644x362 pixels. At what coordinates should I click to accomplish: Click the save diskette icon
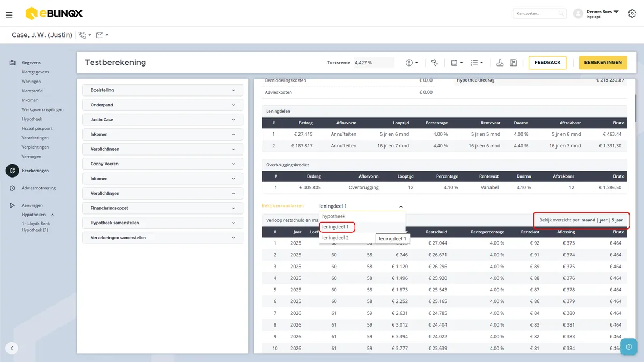(x=514, y=63)
